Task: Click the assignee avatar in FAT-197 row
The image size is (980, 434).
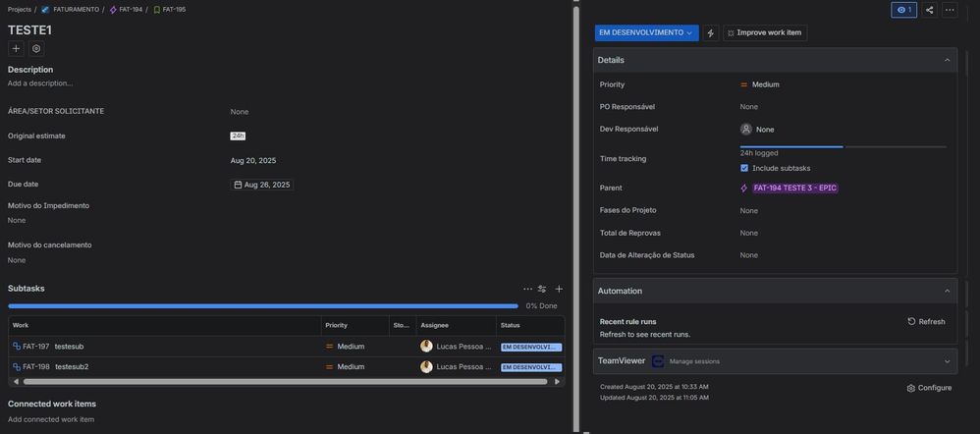Action: (x=427, y=347)
